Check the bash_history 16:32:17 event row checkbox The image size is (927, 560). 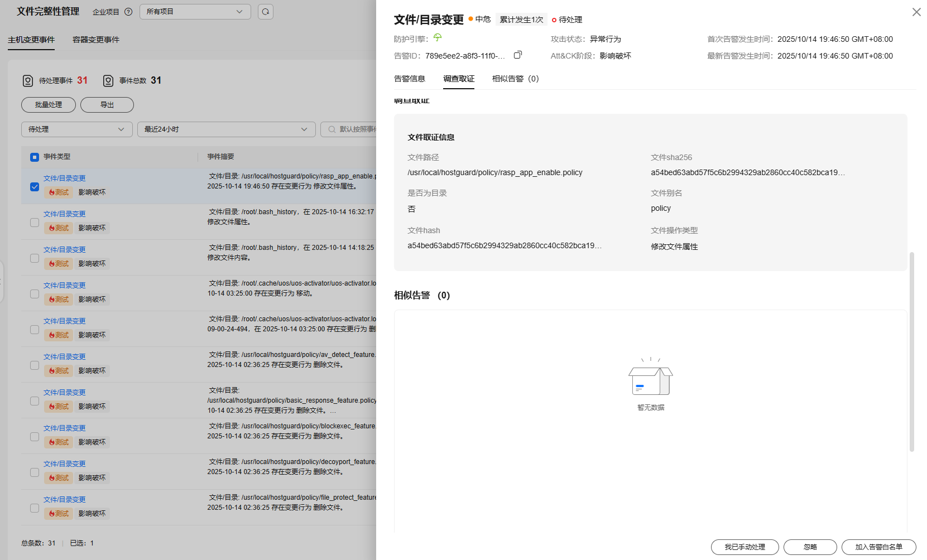click(x=35, y=223)
